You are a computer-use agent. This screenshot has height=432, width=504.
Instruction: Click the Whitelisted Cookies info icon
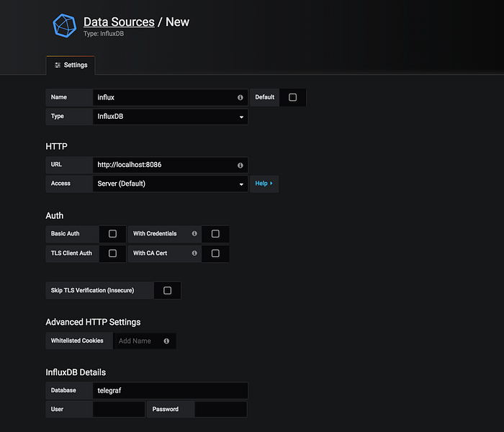point(166,341)
